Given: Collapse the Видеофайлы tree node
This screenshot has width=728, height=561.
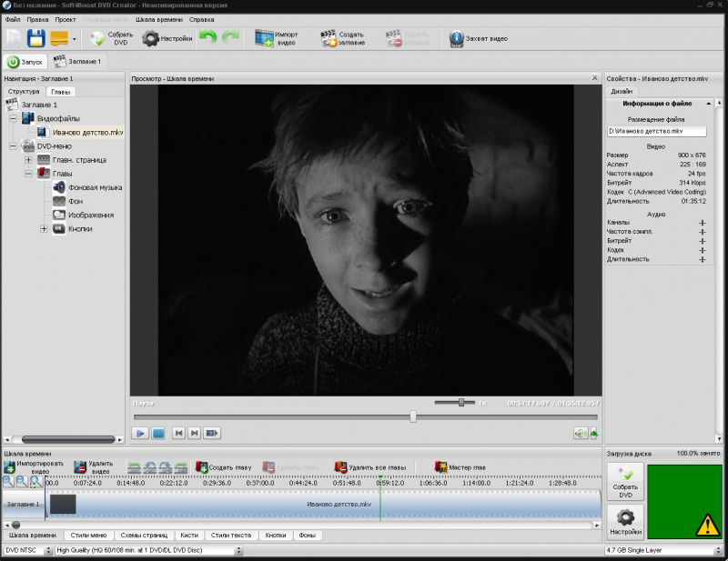Looking at the screenshot, I should [x=13, y=119].
